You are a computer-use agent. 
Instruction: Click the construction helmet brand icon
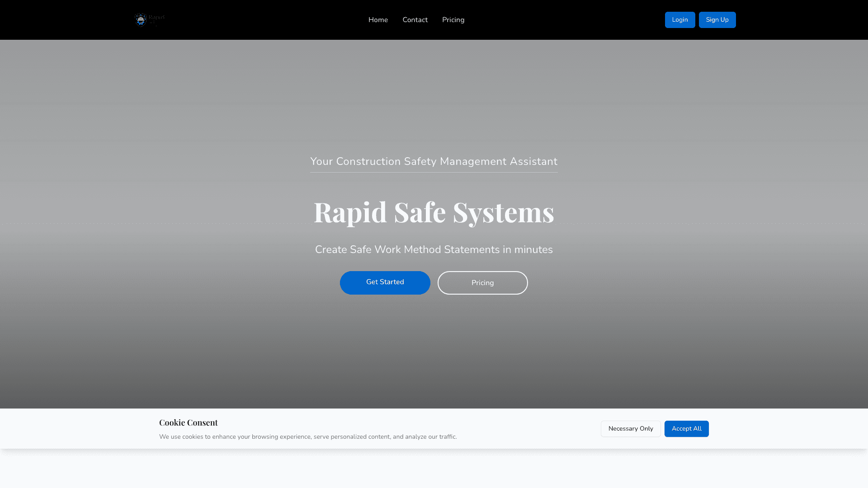[141, 19]
